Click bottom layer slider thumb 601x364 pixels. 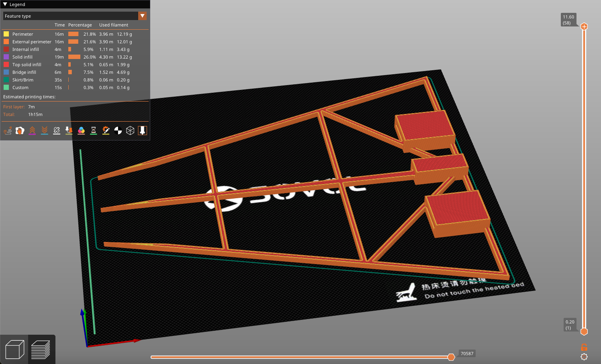[x=584, y=331]
